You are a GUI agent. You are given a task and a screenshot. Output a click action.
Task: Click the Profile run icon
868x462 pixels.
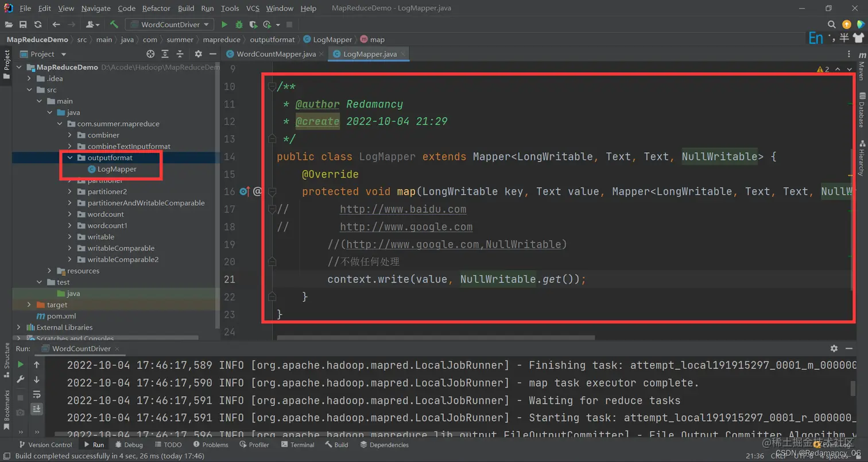point(267,24)
